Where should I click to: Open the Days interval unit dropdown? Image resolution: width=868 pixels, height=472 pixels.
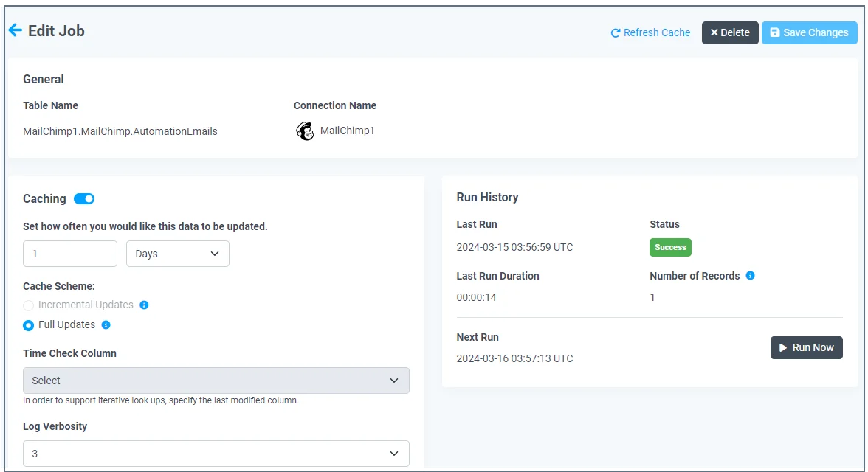[178, 254]
